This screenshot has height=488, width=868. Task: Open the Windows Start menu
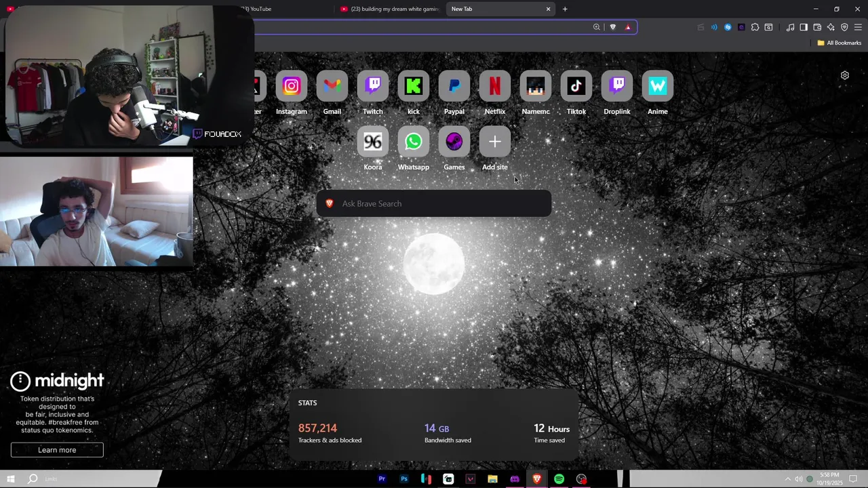tap(10, 479)
